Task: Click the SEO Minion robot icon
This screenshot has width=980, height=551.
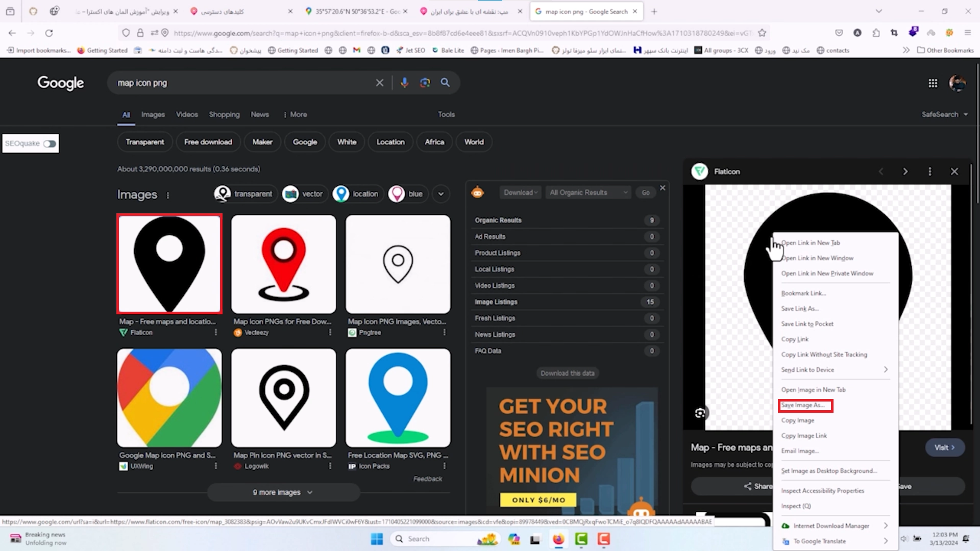Action: click(x=477, y=192)
